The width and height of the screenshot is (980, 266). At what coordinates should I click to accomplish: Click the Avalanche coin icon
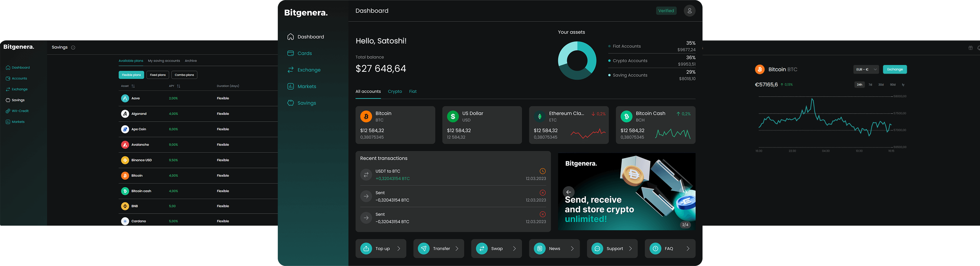coord(125,145)
